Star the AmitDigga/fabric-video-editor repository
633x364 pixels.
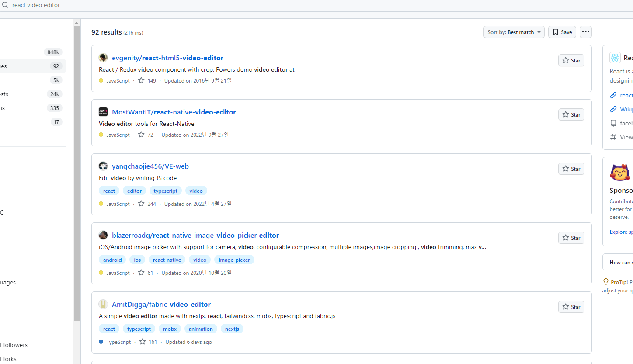tap(571, 307)
